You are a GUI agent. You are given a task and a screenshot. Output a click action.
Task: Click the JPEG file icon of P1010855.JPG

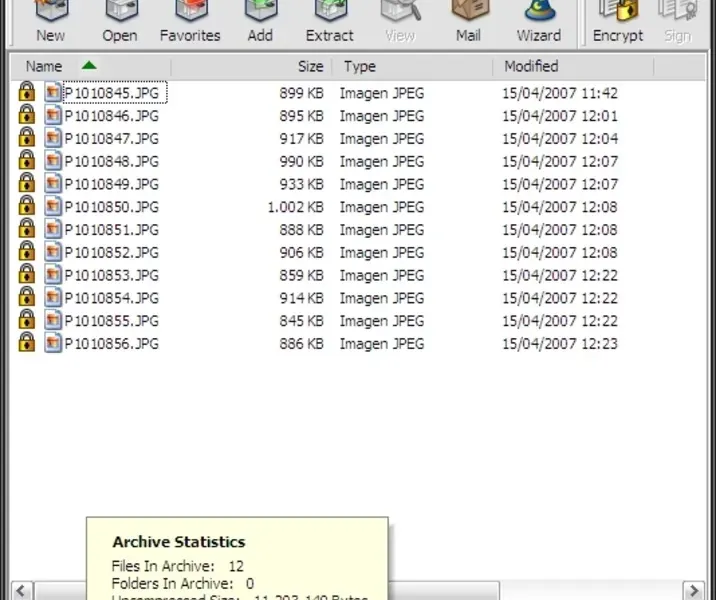53,321
